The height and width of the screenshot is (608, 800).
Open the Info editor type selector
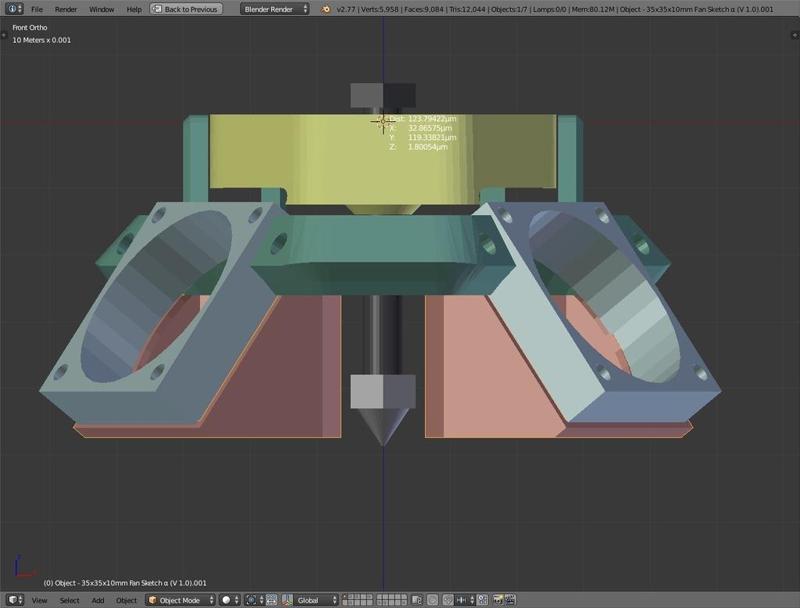click(x=13, y=9)
